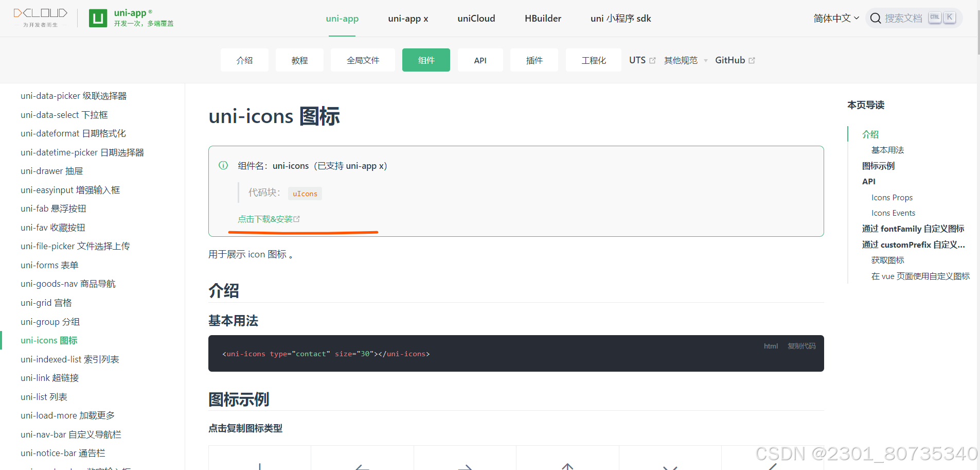The width and height of the screenshot is (980, 470).
Task: Click 复制代码 on the code block
Action: click(801, 346)
